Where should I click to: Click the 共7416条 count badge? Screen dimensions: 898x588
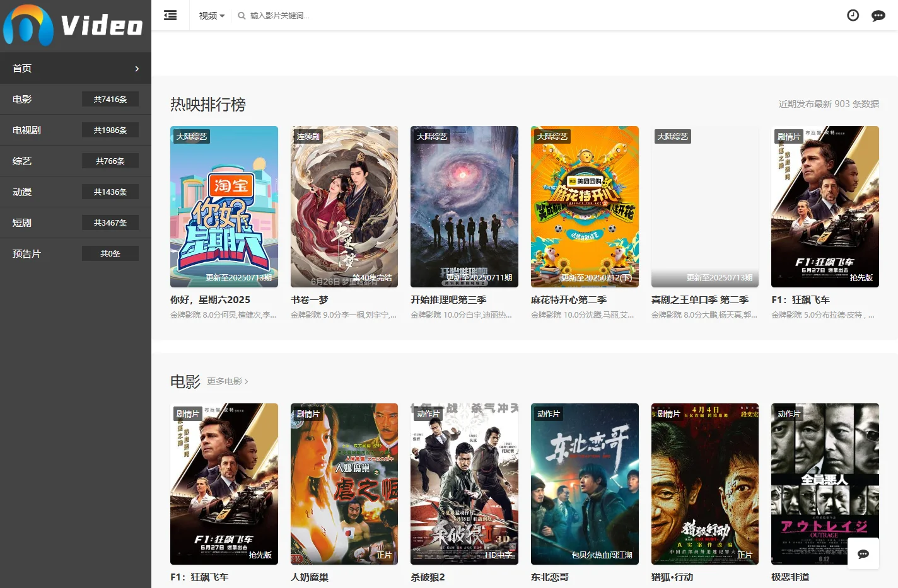coord(110,99)
